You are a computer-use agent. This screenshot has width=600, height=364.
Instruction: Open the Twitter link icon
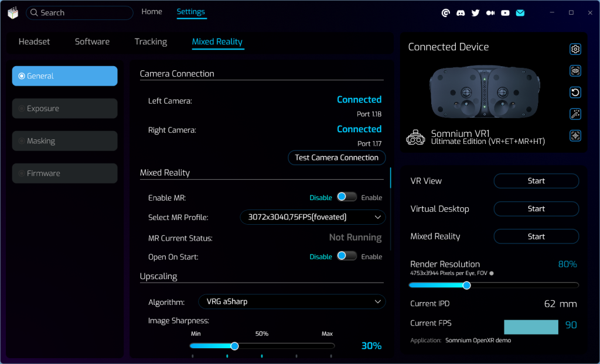pyautogui.click(x=475, y=13)
